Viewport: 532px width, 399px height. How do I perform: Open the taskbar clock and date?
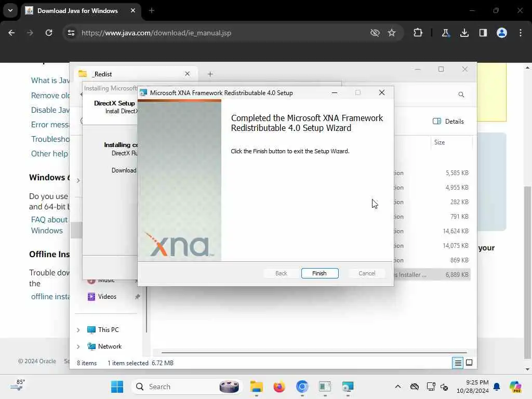[473, 387]
